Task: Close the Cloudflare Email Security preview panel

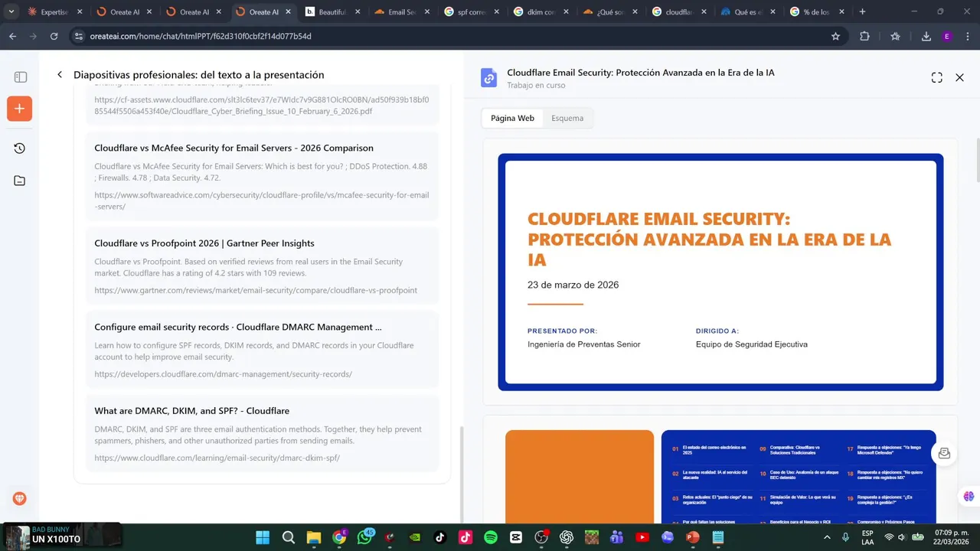Action: click(x=959, y=78)
